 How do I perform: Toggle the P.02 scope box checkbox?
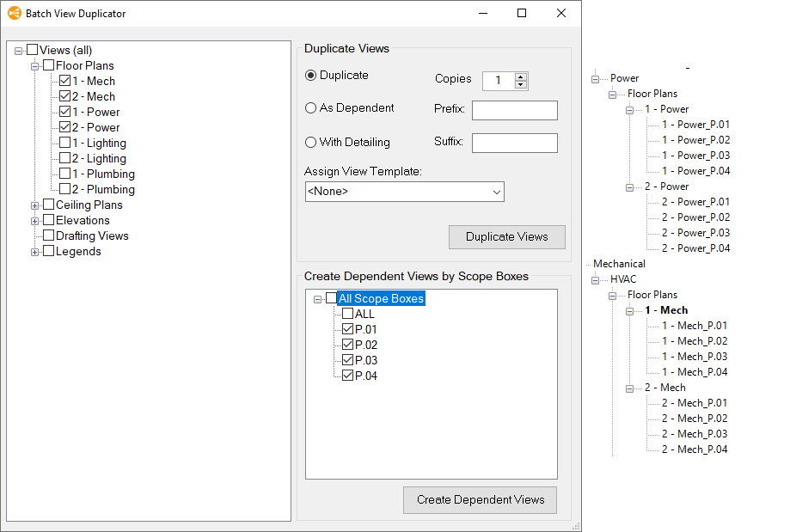pos(347,345)
